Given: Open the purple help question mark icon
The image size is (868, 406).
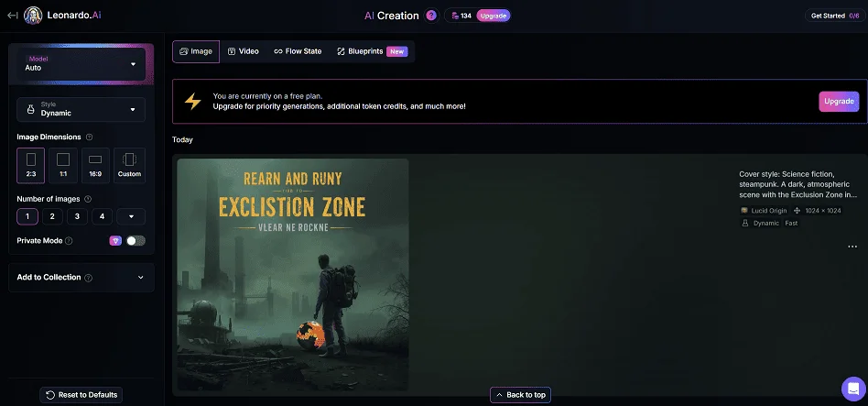Looking at the screenshot, I should (431, 16).
